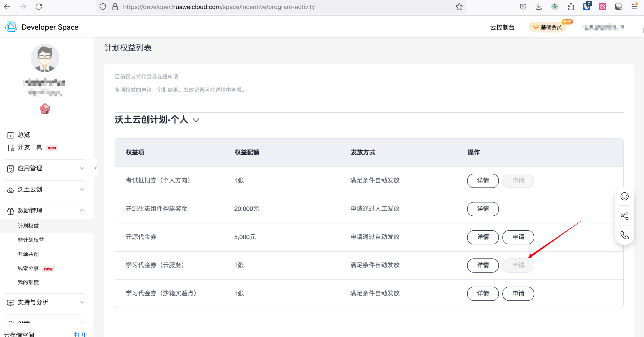Bookmark page with star icon

tap(459, 7)
